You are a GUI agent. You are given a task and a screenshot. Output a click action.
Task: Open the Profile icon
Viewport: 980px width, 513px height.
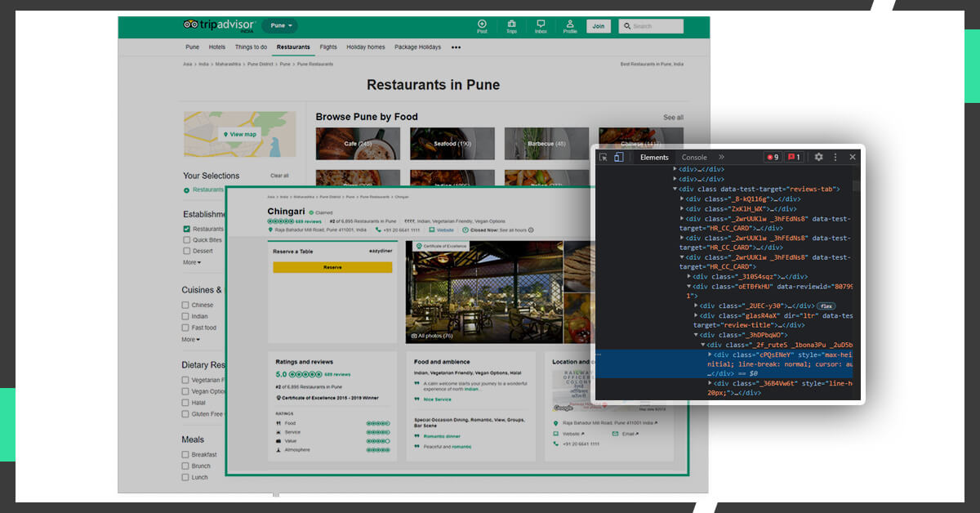click(x=570, y=25)
